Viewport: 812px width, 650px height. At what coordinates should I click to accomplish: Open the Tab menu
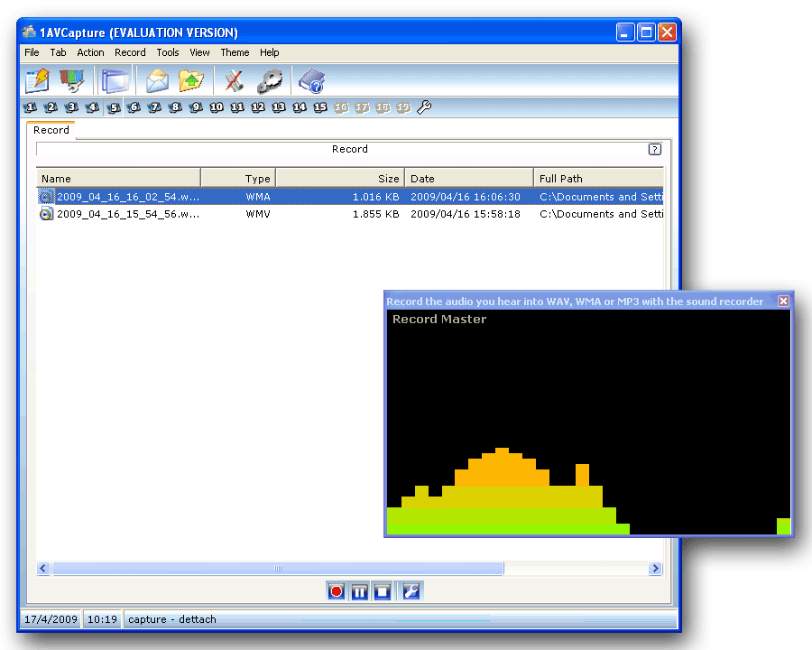point(58,52)
